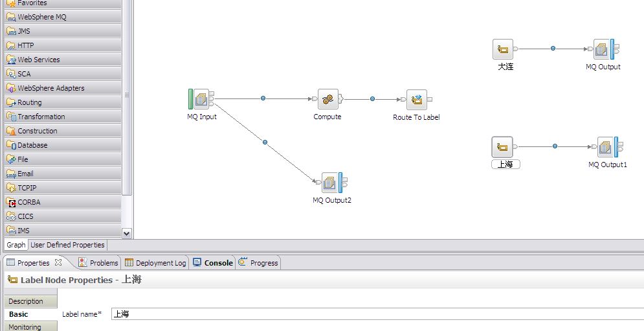The image size is (644, 331).
Task: Open the Problems view tab
Action: 98,263
